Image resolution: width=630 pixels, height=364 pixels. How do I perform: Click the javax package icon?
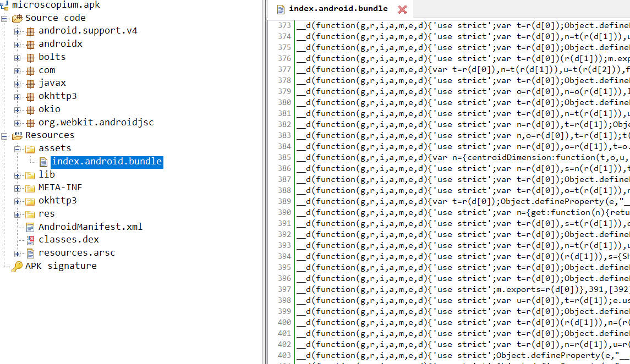[30, 84]
